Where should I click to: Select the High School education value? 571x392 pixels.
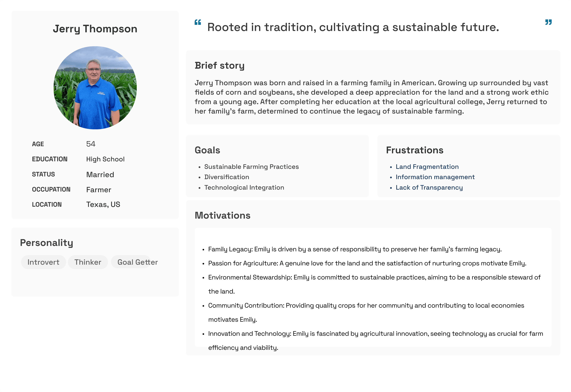coord(105,159)
